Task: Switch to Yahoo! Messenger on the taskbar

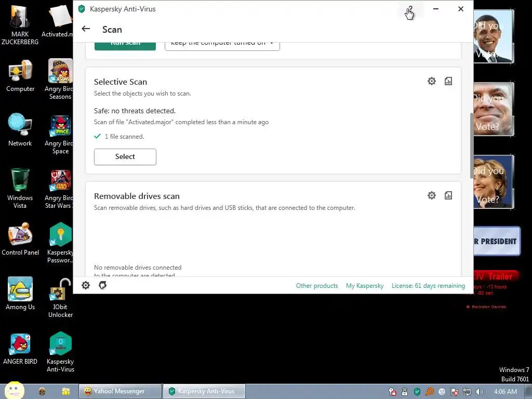Action: pos(120,391)
